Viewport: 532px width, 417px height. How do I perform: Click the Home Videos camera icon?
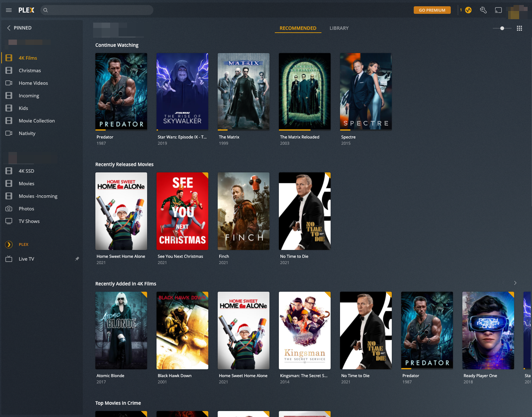9,83
